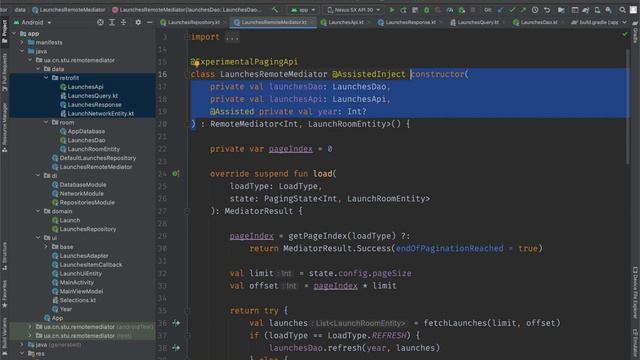Click the green inspections checkmark in editor
This screenshot has width=640, height=360.
pos(625,35)
